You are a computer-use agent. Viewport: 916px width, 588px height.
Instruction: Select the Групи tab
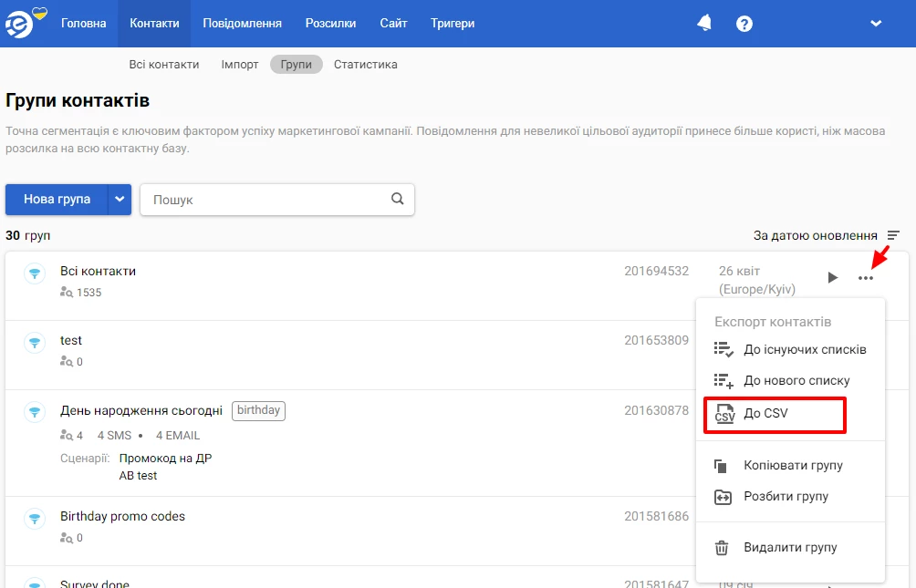click(297, 64)
